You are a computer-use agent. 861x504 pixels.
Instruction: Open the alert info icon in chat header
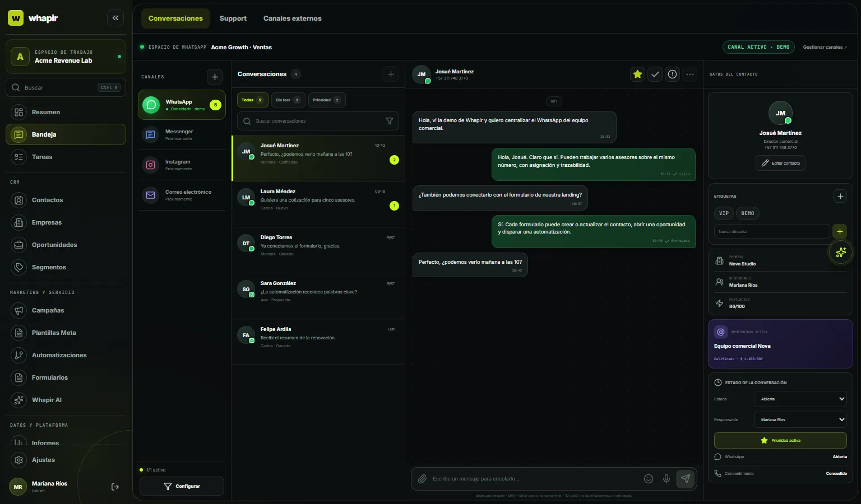[x=672, y=74]
